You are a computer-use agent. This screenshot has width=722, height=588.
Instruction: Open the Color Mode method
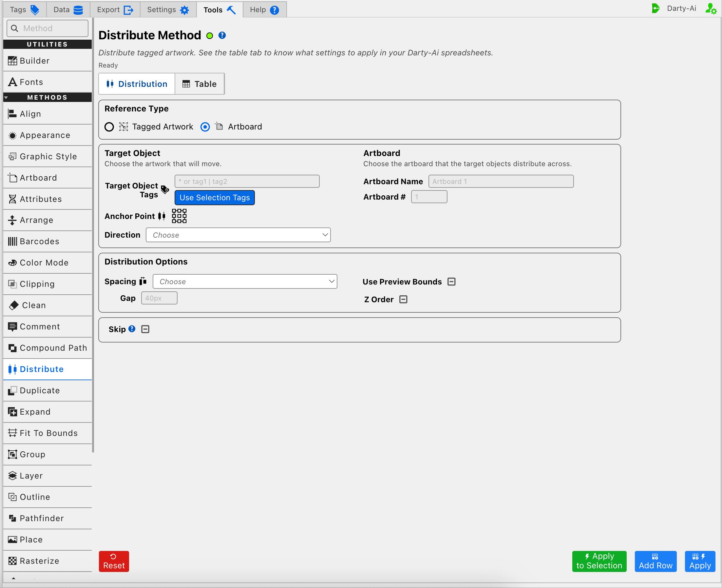(x=47, y=263)
